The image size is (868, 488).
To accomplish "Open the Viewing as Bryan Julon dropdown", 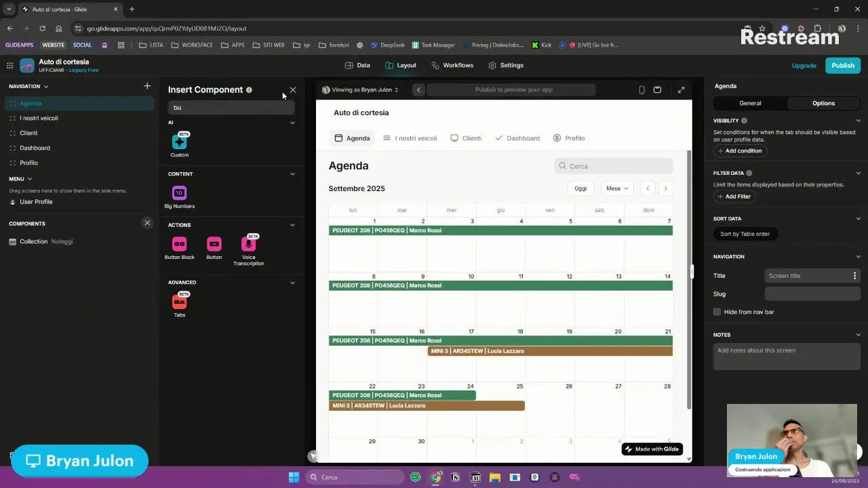I will pyautogui.click(x=360, y=89).
